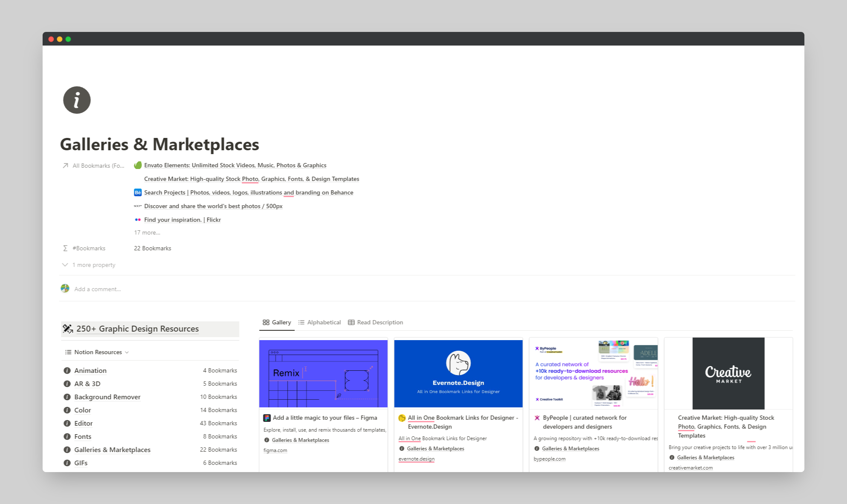Show 17 more bookmarks

(x=147, y=232)
